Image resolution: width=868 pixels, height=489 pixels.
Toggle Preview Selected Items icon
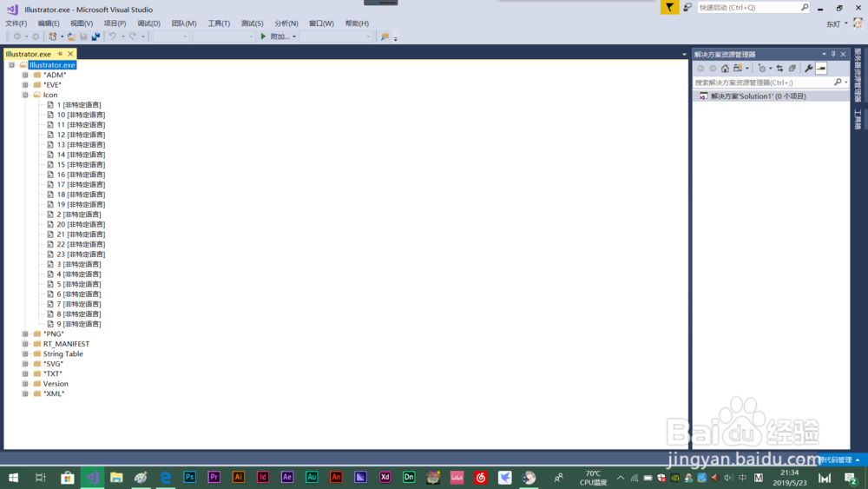821,69
